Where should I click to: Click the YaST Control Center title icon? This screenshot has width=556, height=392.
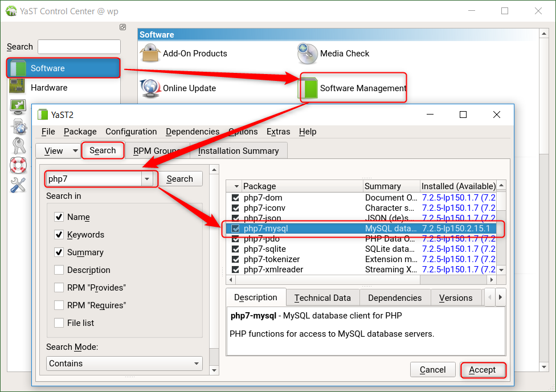[x=11, y=11]
